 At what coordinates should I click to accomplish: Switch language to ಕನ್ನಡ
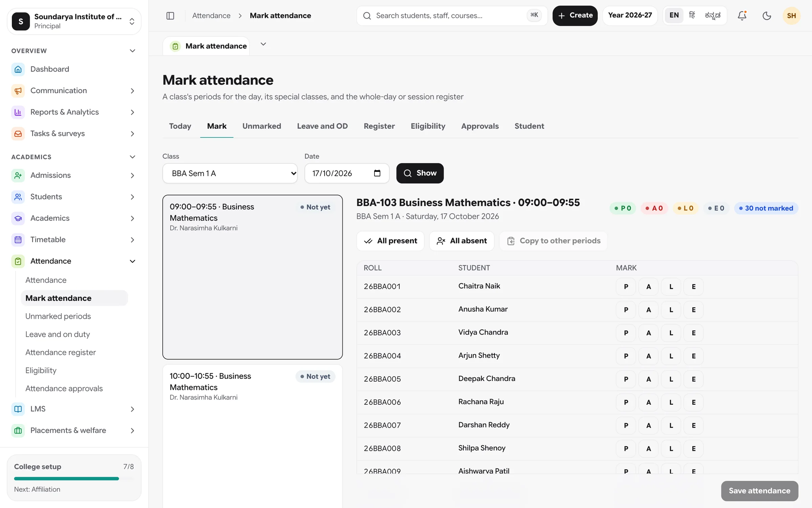click(713, 16)
